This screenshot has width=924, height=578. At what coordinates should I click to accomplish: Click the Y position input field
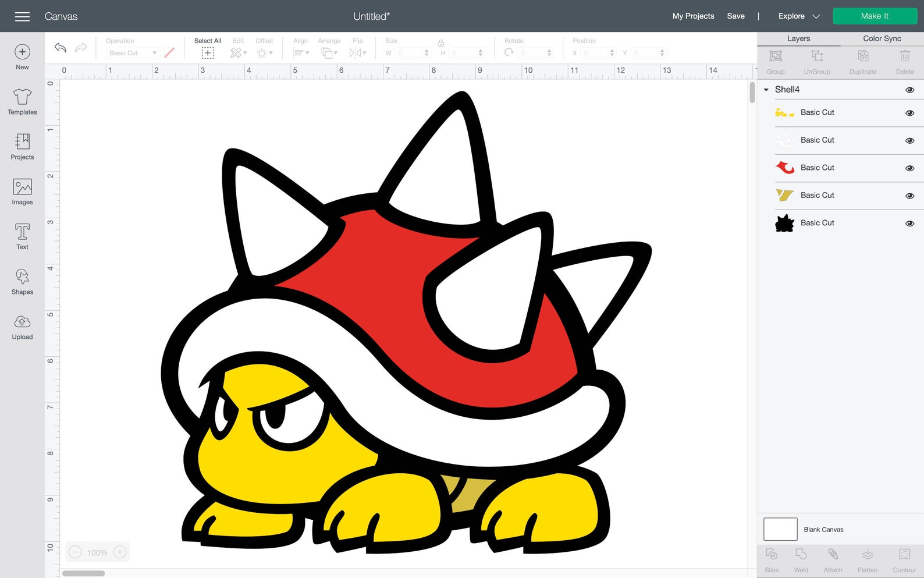coord(645,53)
